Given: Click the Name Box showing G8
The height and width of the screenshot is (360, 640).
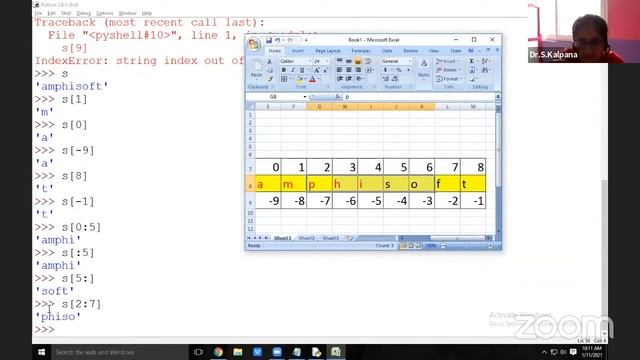Looking at the screenshot, I should point(274,97).
